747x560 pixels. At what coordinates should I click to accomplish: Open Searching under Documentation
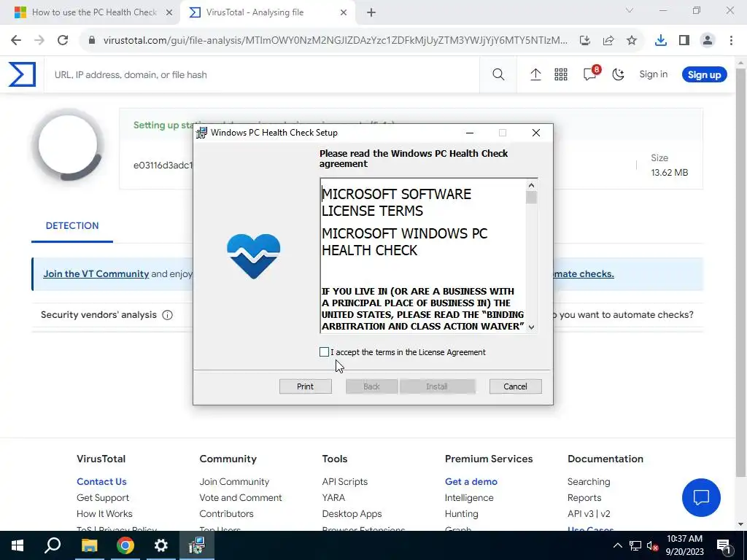[589, 481]
